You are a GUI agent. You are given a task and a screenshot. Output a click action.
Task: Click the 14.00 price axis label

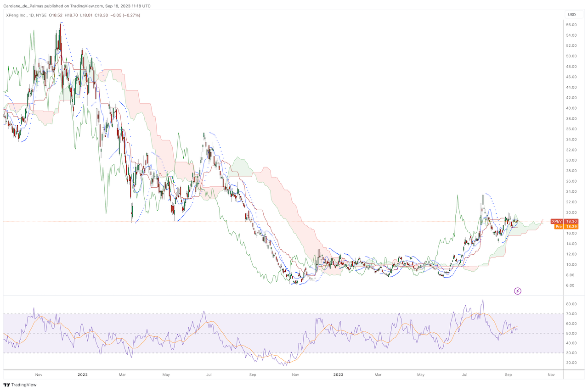point(571,244)
